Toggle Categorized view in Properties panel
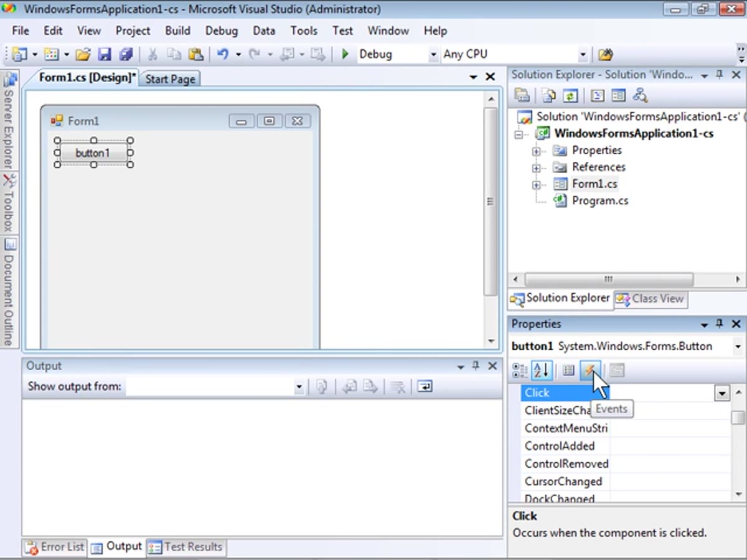Viewport: 747px width, 560px height. [520, 371]
